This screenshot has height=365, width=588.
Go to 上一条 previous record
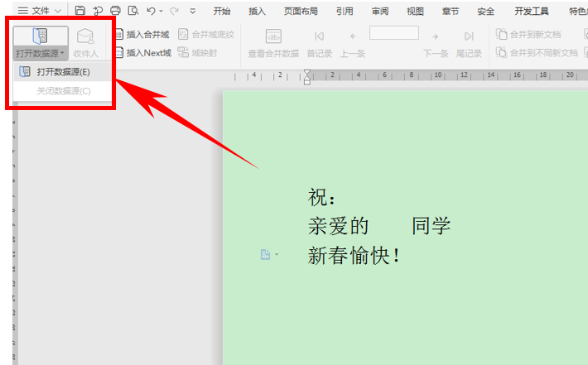click(x=353, y=43)
